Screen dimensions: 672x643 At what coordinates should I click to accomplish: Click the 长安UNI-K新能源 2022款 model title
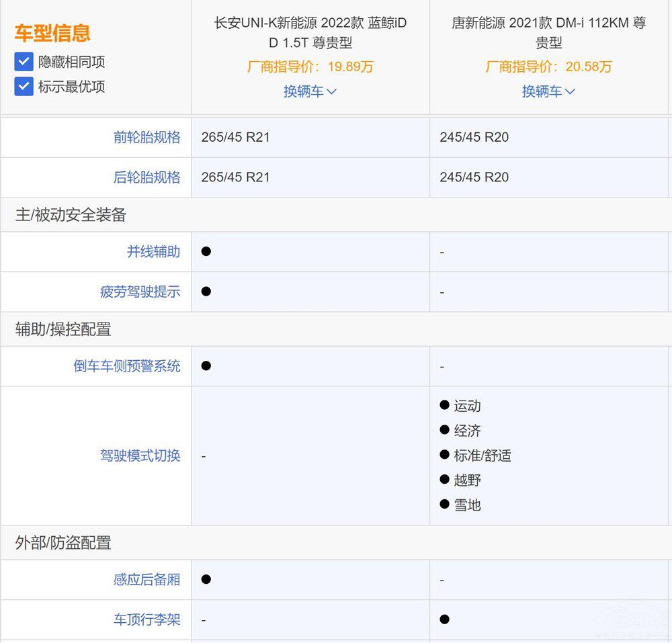click(x=310, y=33)
